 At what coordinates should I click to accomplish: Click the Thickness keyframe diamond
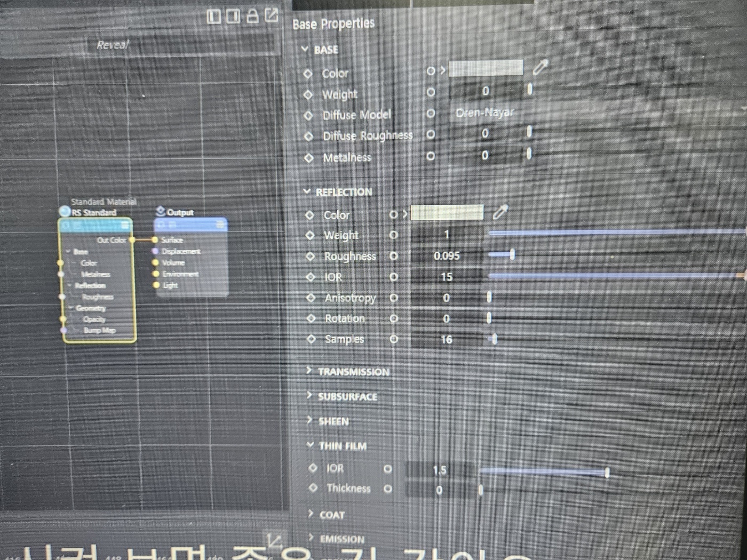coord(313,487)
